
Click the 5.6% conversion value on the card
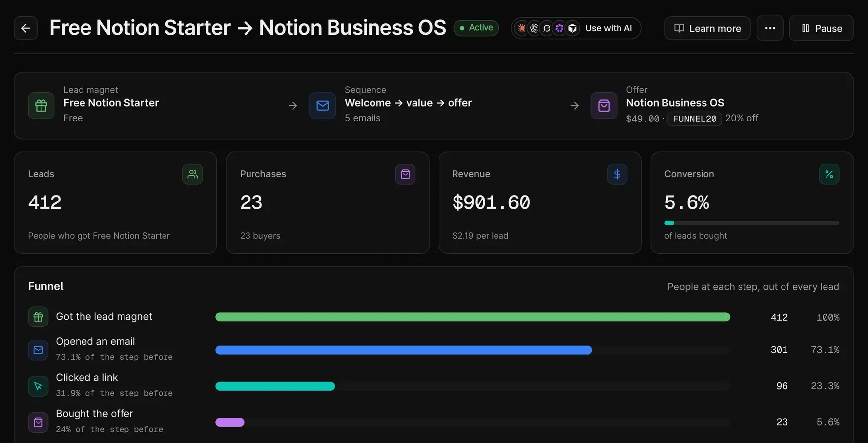(687, 202)
